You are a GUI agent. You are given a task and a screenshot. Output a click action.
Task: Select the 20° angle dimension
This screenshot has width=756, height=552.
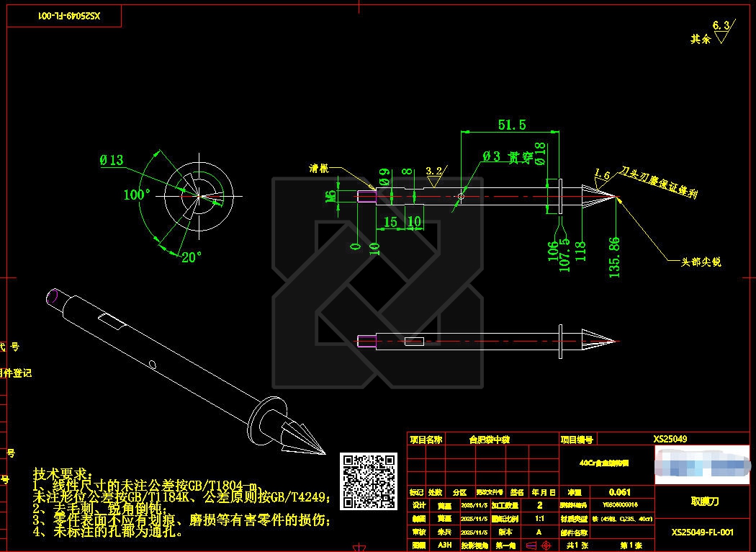[191, 257]
